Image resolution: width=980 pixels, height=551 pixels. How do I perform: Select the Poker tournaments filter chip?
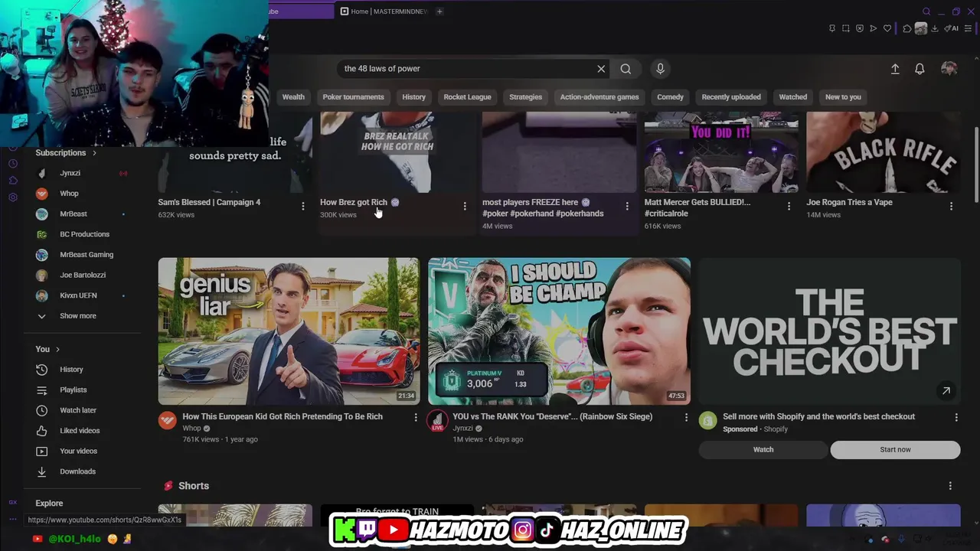click(353, 97)
